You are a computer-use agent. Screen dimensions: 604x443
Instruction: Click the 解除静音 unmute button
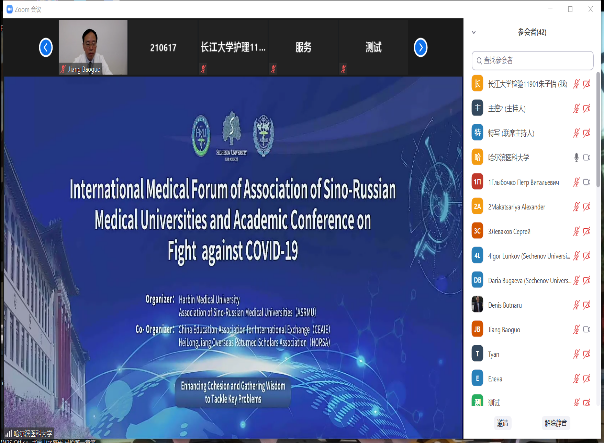pos(555,424)
